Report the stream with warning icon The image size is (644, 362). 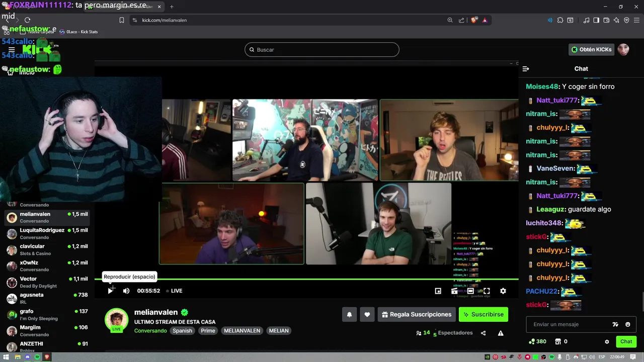[x=501, y=333]
